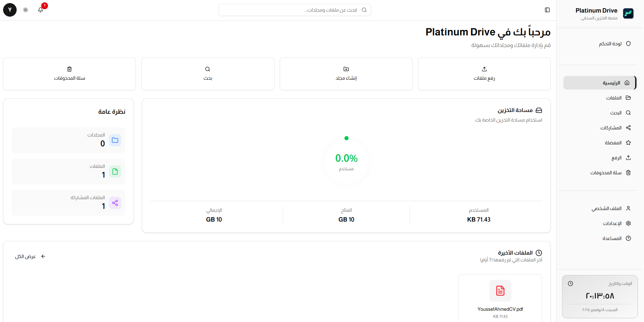Open the YoussefAhmedCV.pdf file thumbnail
Image resolution: width=644 pixels, height=322 pixels.
coord(500,291)
